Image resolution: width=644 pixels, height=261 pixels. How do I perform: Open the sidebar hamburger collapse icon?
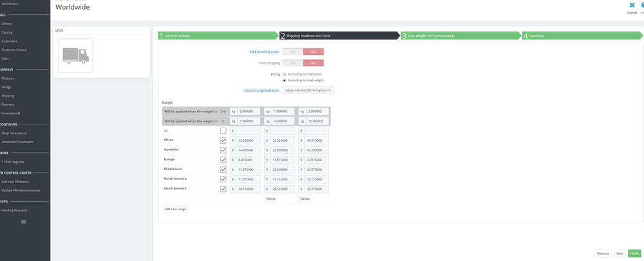(23, 222)
